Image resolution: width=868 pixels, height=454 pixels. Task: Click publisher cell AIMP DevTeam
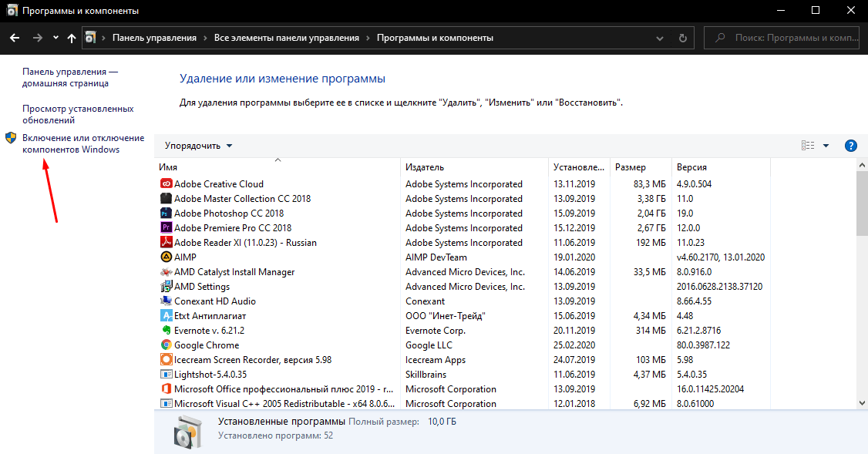436,257
